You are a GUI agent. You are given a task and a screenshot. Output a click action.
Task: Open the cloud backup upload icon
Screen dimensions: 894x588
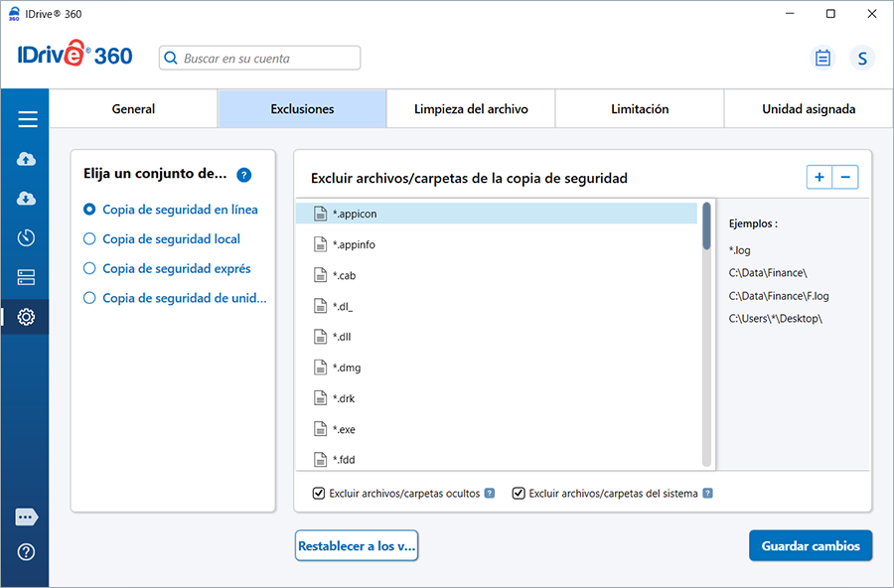27,159
